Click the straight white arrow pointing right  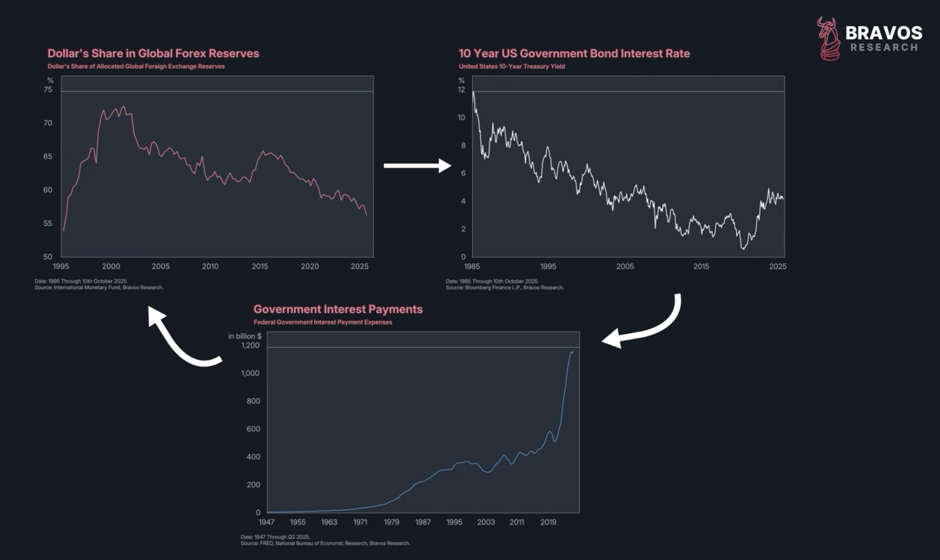[417, 166]
